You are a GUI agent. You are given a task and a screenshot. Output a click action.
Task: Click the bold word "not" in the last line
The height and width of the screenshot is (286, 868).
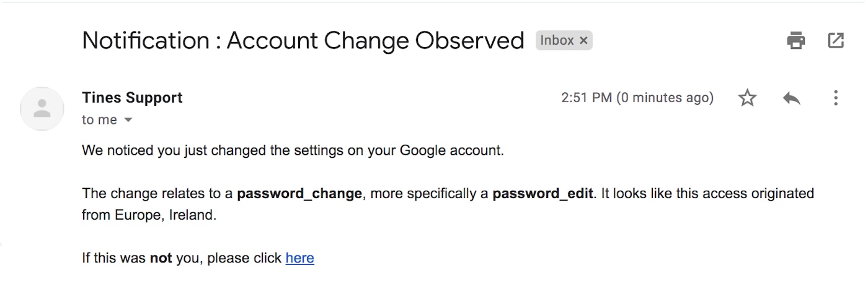pos(161,258)
